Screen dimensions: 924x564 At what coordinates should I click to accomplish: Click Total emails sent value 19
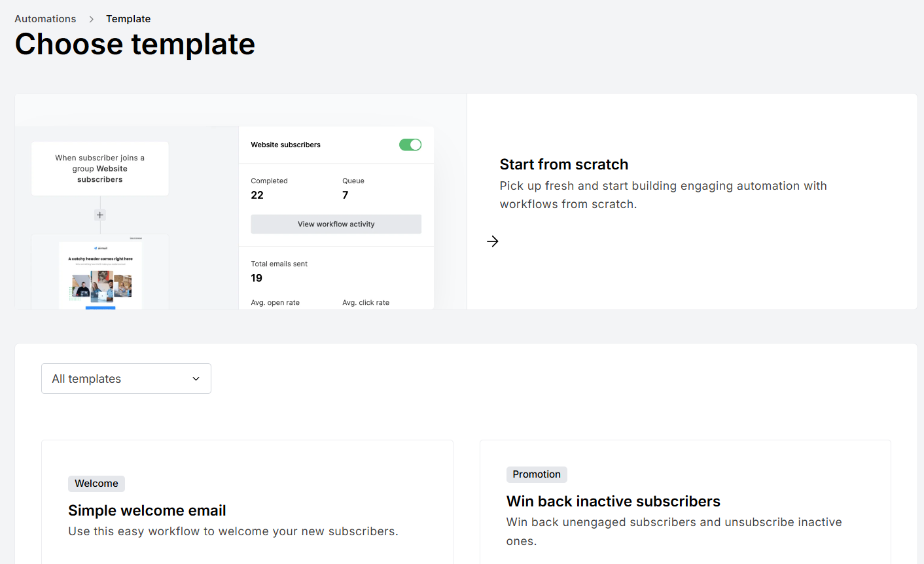(x=257, y=278)
